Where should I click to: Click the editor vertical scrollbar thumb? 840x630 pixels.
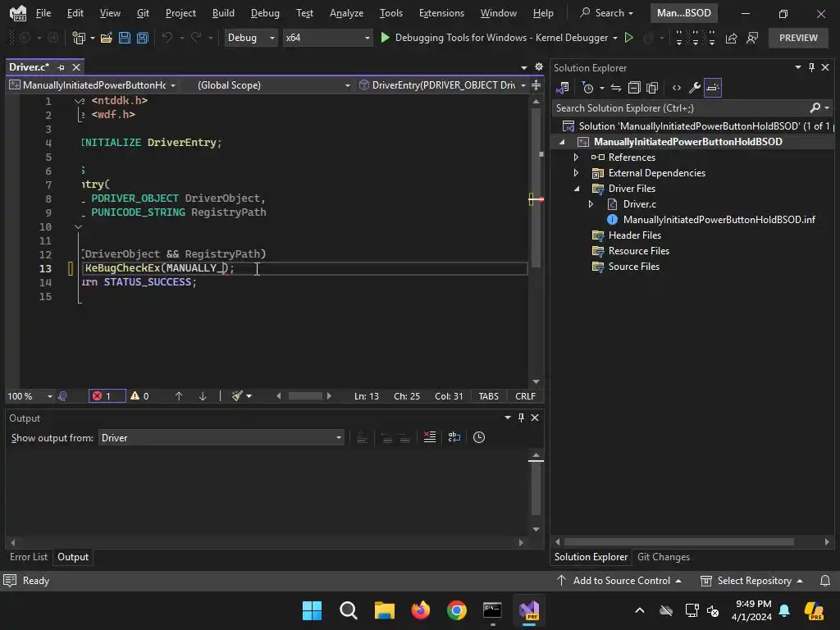(536, 188)
